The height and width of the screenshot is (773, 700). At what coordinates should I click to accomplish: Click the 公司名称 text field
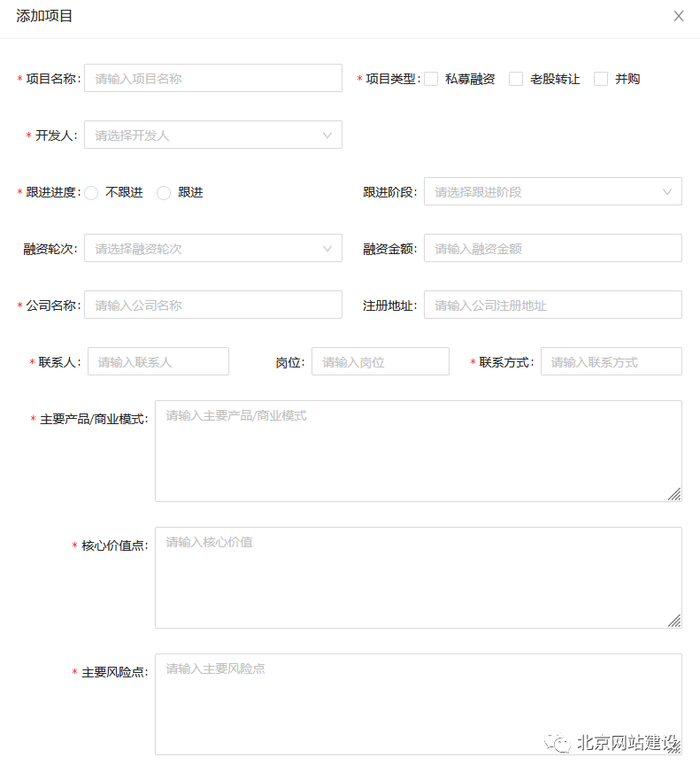pyautogui.click(x=212, y=305)
